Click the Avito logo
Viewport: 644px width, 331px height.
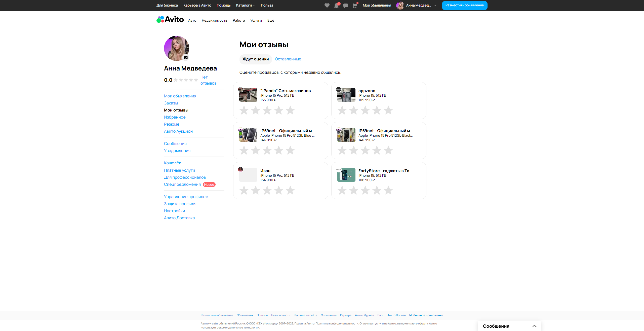click(170, 19)
